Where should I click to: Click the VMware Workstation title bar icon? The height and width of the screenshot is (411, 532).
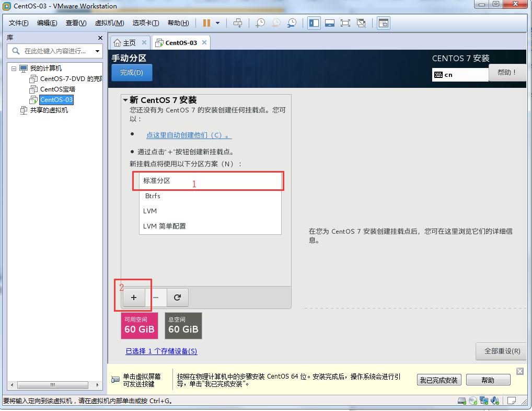click(x=6, y=6)
